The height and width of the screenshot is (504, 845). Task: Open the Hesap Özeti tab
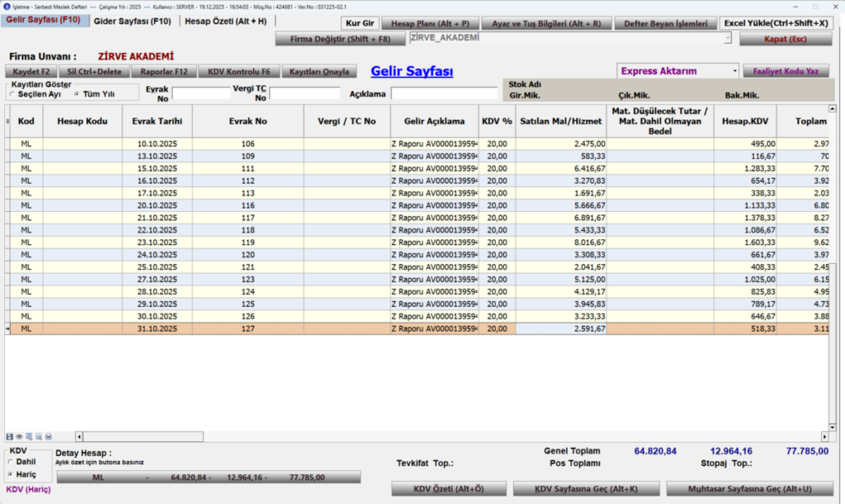coord(225,21)
